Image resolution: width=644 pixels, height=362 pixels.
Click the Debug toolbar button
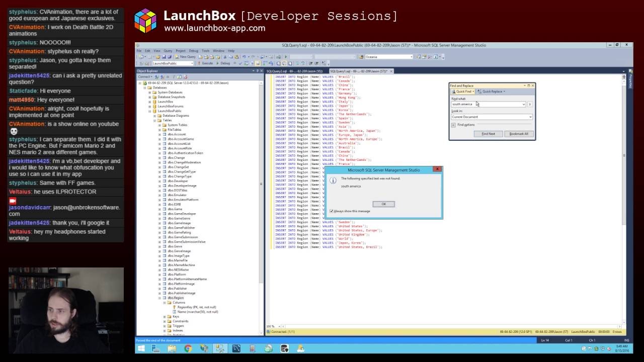[223, 63]
